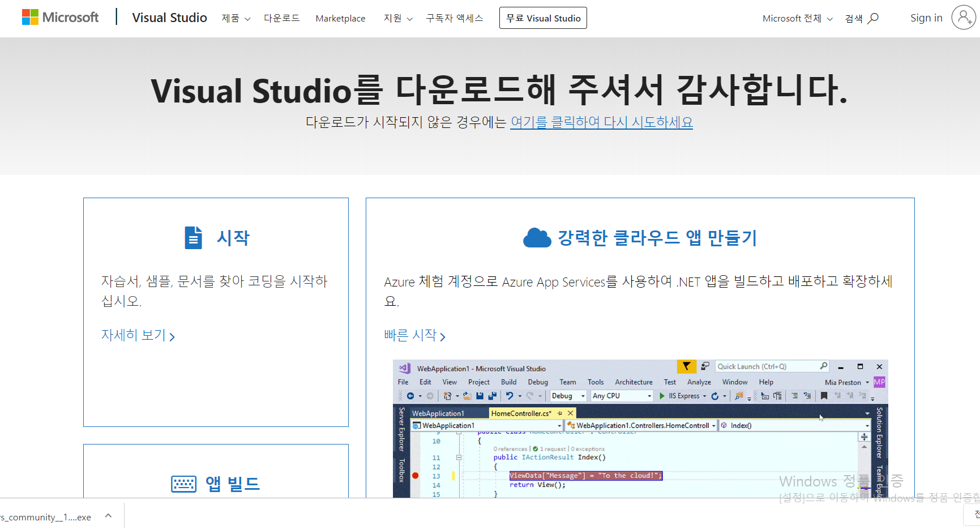The image size is (980, 530).
Task: Click the 강력한 클라우드 앱 만들기 heading
Action: (657, 238)
